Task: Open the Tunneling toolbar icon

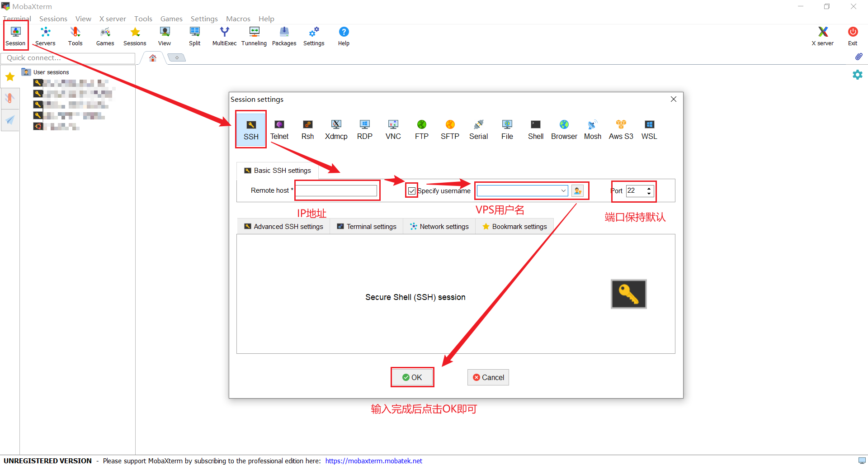Action: click(254, 36)
